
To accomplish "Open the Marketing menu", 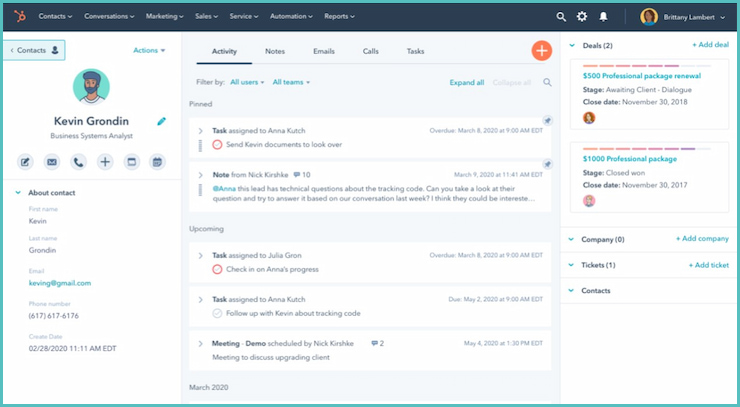I will click(x=164, y=16).
